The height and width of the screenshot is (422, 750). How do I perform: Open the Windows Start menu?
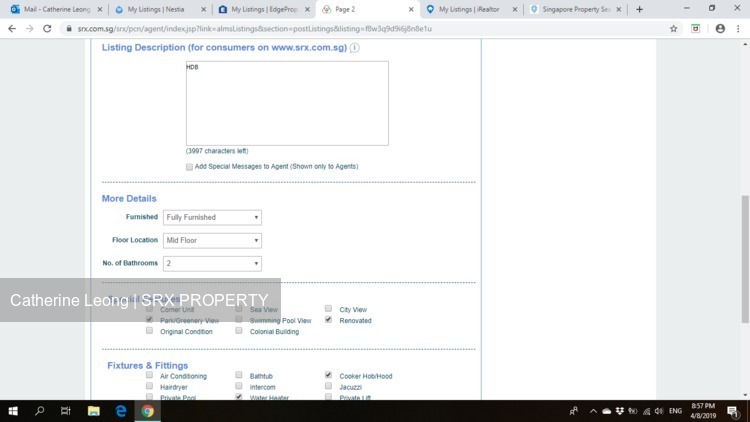pos(13,411)
